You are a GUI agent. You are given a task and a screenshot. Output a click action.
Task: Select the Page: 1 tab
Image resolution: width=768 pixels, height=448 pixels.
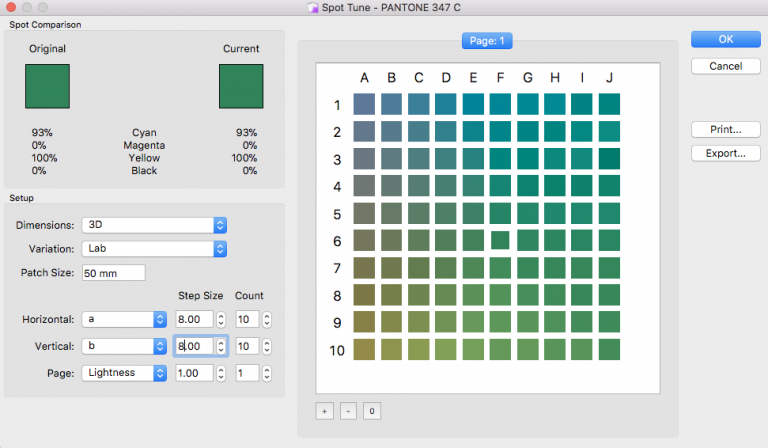click(487, 41)
